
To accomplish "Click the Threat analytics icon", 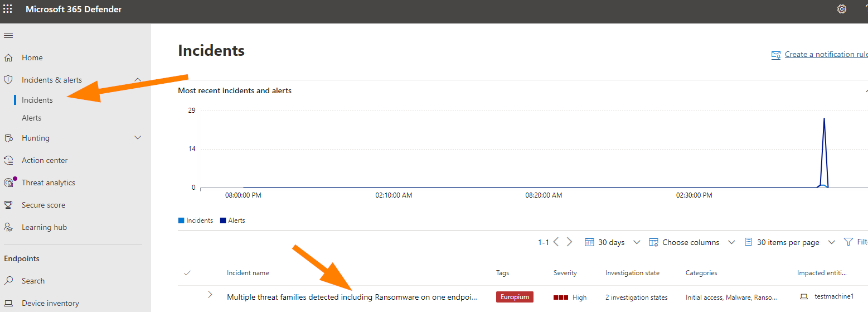I will coord(8,183).
